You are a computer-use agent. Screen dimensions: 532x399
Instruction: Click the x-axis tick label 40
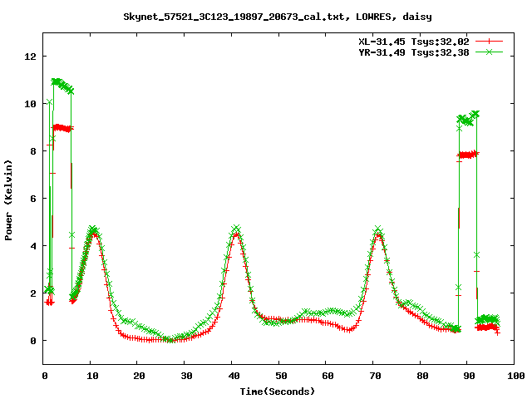(x=234, y=376)
